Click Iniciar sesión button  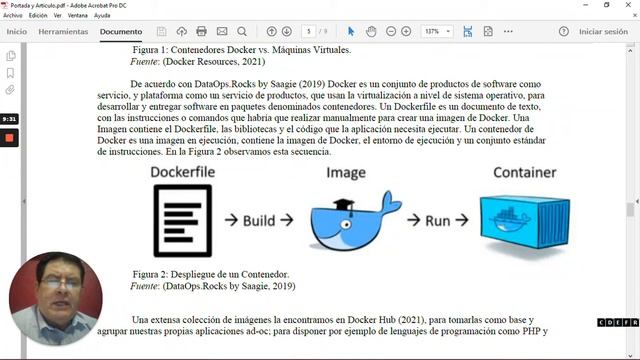(x=603, y=31)
